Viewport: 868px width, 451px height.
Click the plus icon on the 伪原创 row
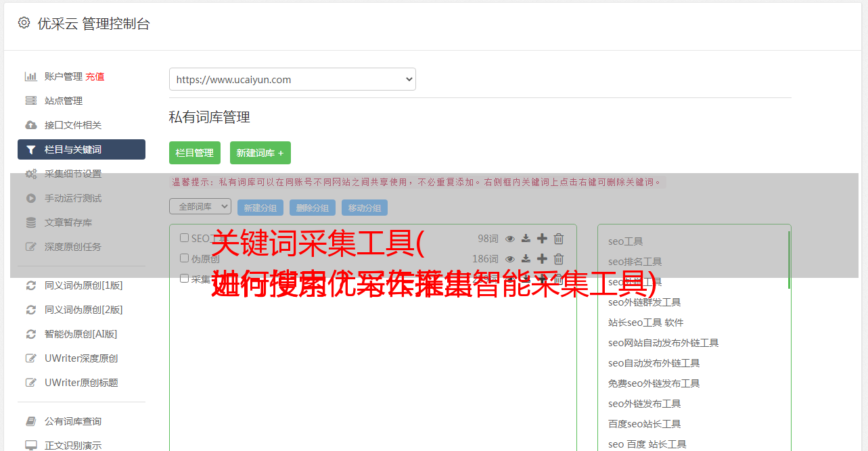[542, 259]
